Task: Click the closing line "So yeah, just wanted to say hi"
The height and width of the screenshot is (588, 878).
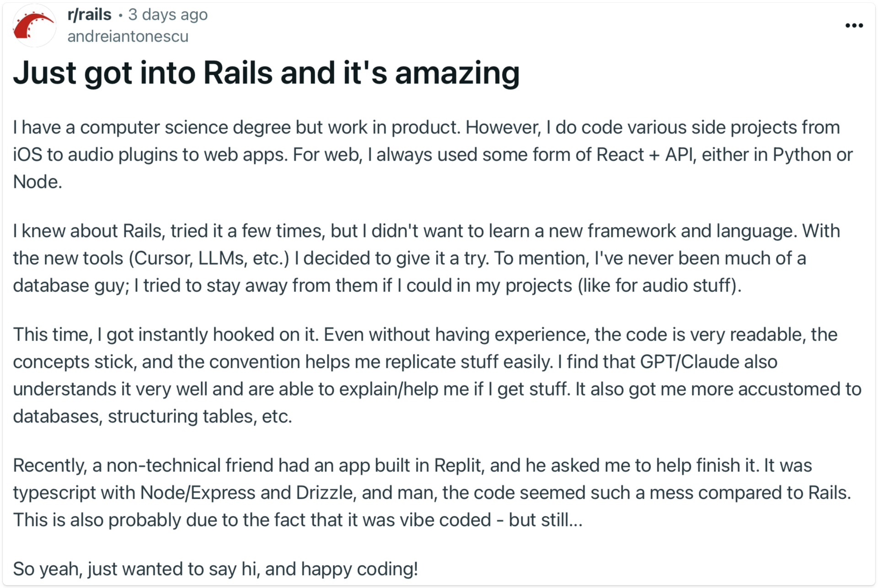Action: tap(215, 569)
